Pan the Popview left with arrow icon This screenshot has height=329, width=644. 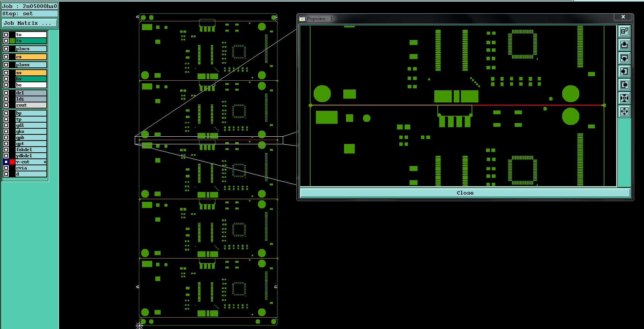(624, 71)
